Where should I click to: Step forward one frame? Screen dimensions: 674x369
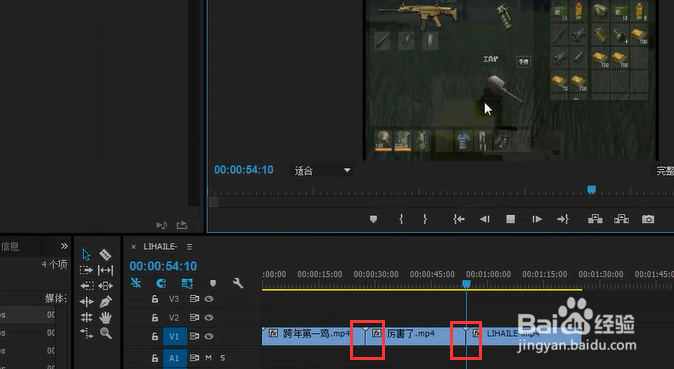536,219
